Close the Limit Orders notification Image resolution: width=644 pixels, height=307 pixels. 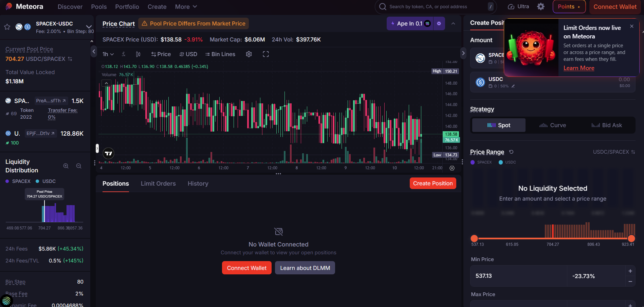[632, 26]
